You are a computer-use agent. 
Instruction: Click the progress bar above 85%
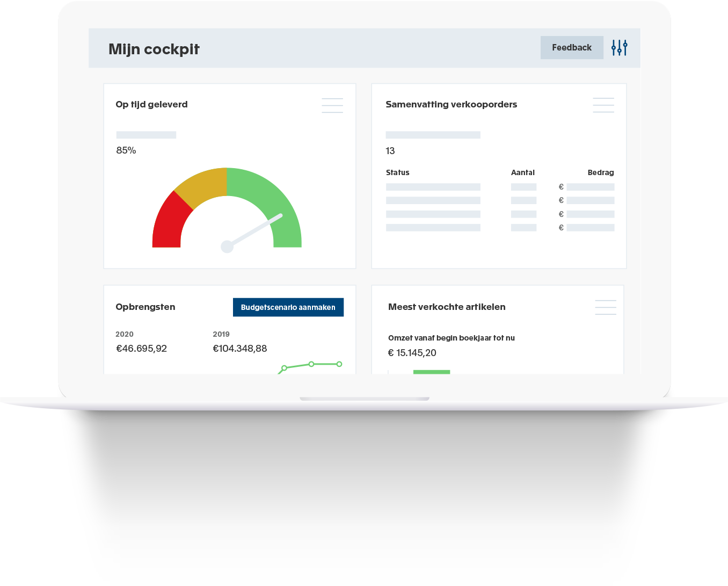pos(146,134)
